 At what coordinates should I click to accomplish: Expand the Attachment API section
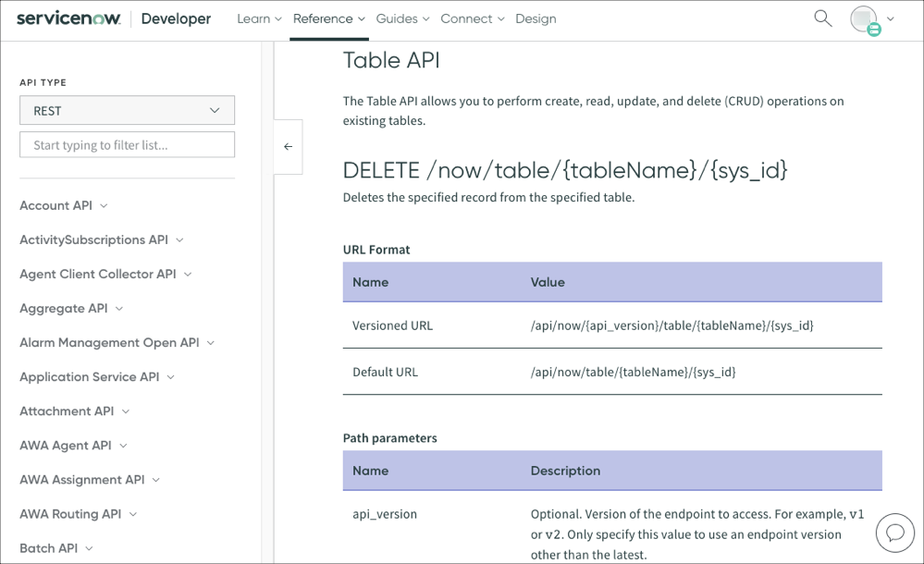click(x=66, y=411)
